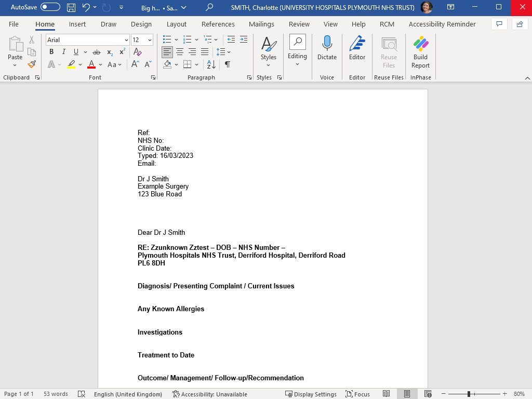Click the English (United Kingdom) language button
Viewport: 532px width, 399px height.
[x=128, y=394]
